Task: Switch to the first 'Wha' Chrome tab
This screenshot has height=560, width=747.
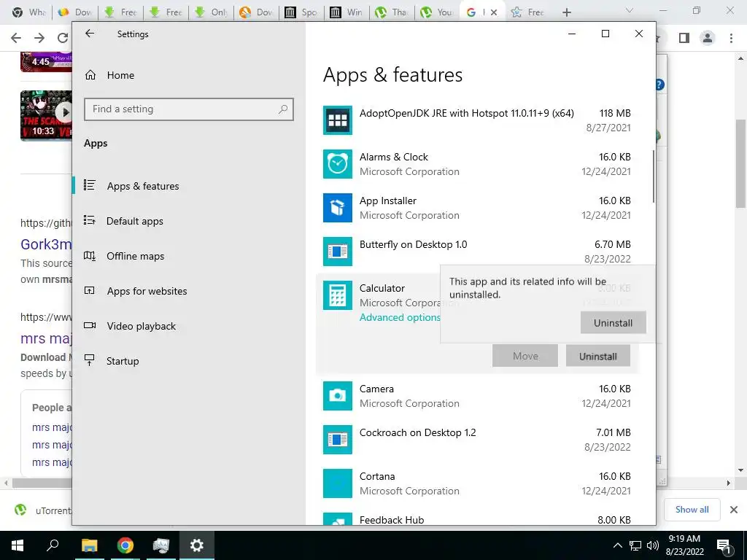Action: tap(28, 12)
